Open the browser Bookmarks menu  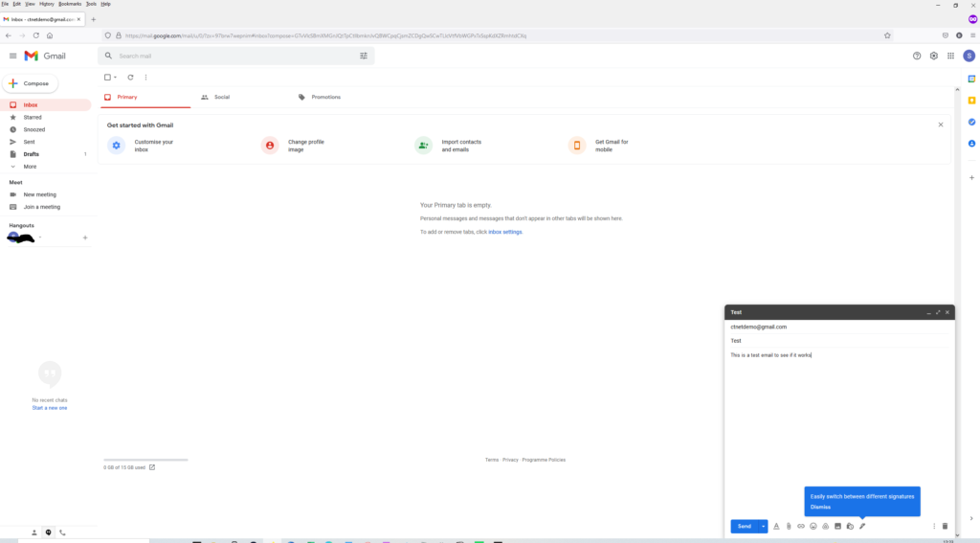(x=70, y=4)
